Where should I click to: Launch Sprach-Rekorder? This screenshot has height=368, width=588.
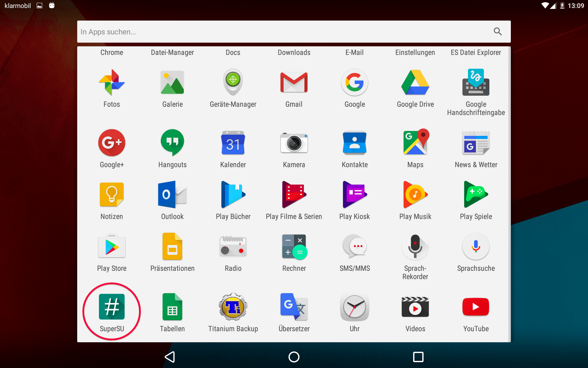415,247
